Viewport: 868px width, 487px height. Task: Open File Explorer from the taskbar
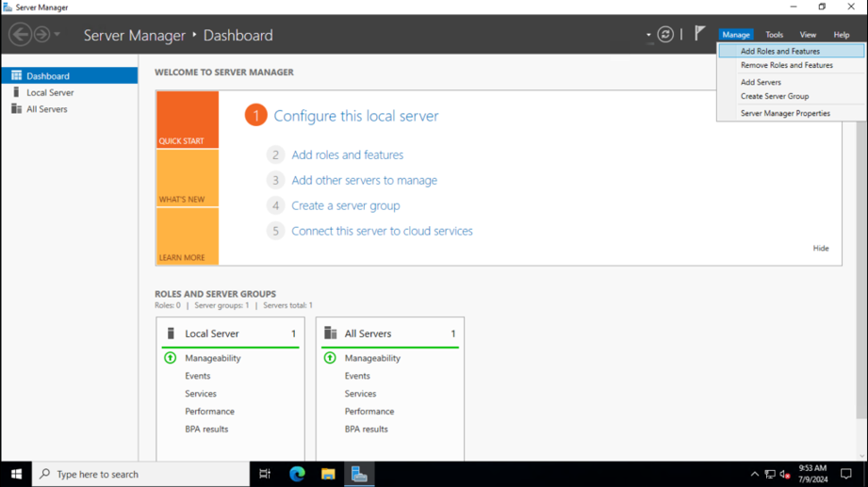328,474
